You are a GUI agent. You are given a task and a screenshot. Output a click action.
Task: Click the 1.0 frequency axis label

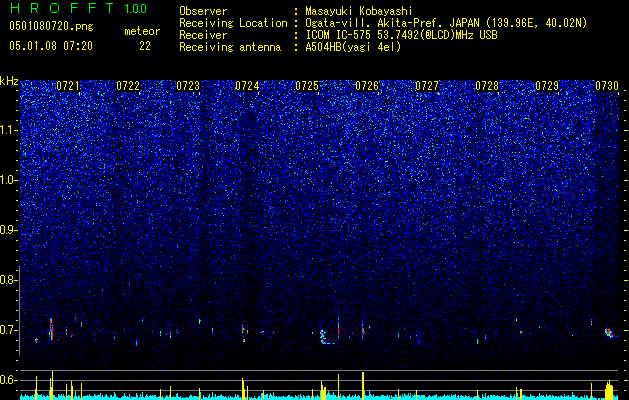click(x=9, y=180)
